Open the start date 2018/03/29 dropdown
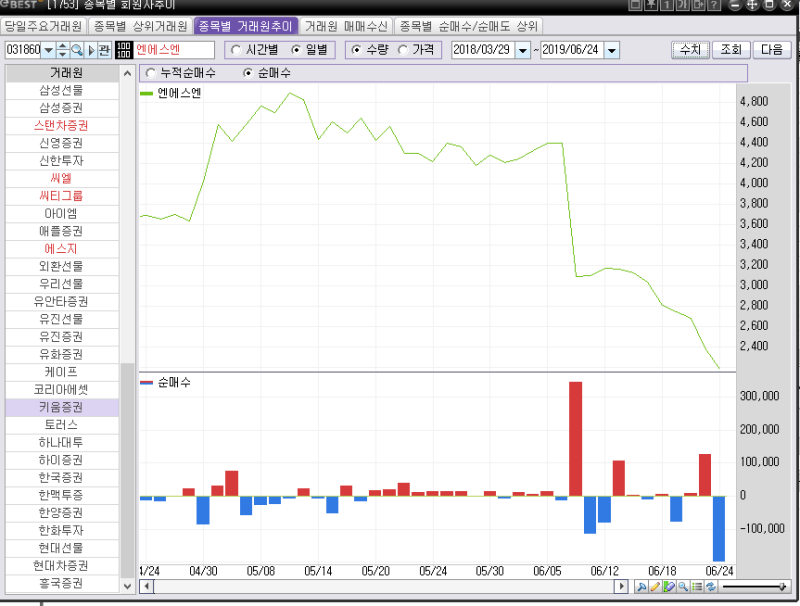The image size is (800, 606). click(523, 50)
